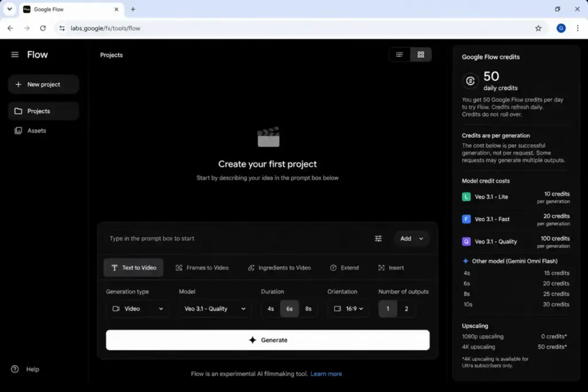Open a new browser tab with plus
588x392 pixels.
[x=133, y=9]
